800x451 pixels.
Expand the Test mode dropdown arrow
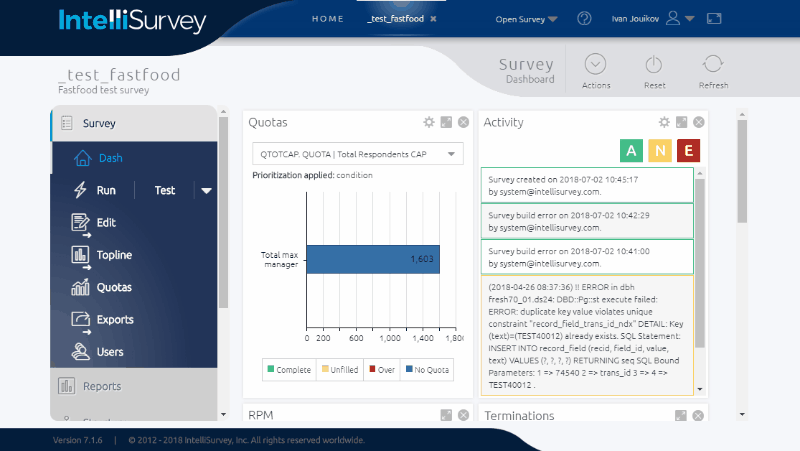point(206,191)
